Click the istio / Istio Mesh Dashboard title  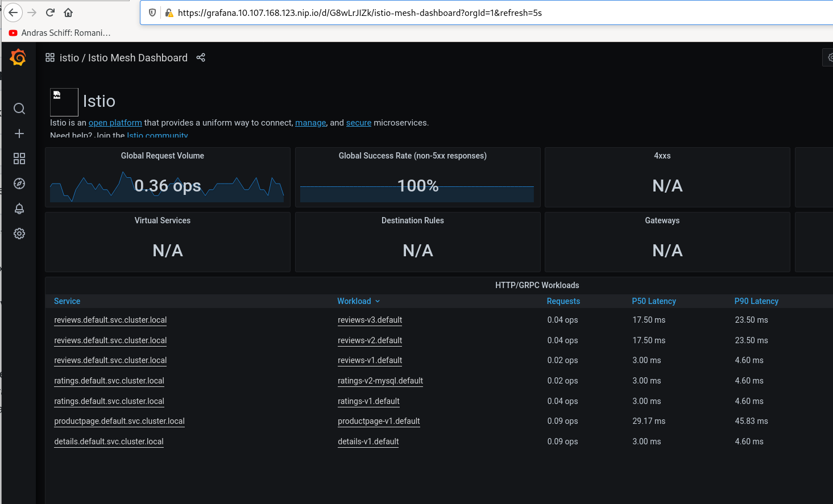(123, 57)
